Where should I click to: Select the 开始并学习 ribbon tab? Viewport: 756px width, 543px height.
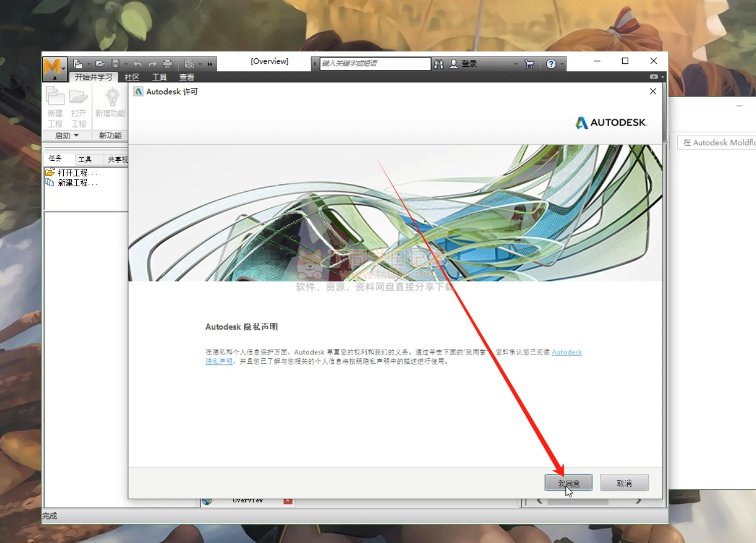tap(93, 77)
